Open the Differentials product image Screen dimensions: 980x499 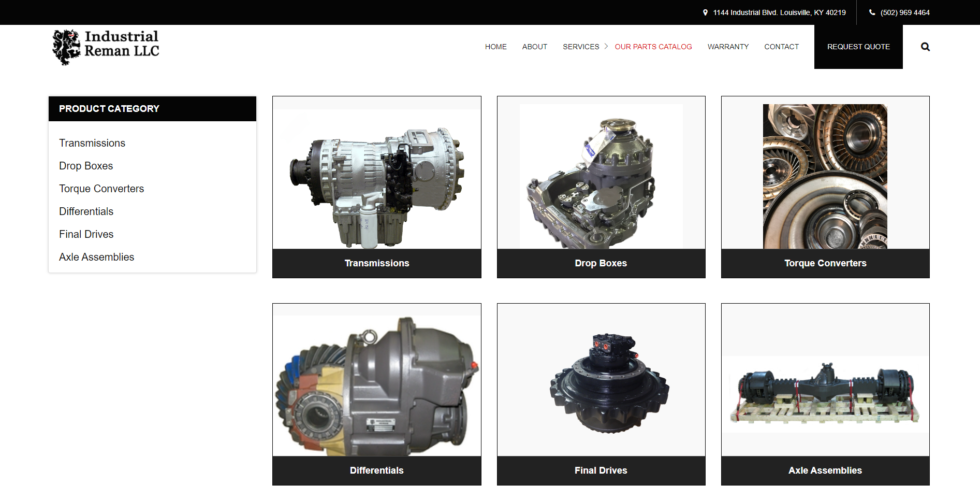pos(376,383)
